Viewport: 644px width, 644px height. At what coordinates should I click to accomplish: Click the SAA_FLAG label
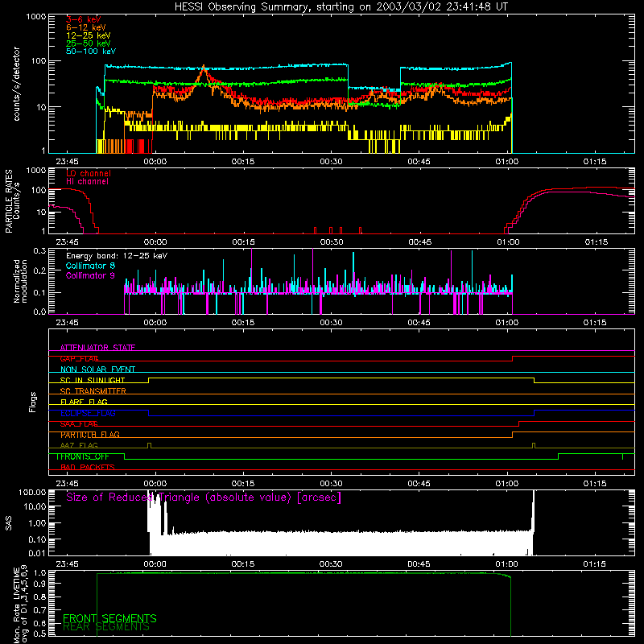click(79, 424)
